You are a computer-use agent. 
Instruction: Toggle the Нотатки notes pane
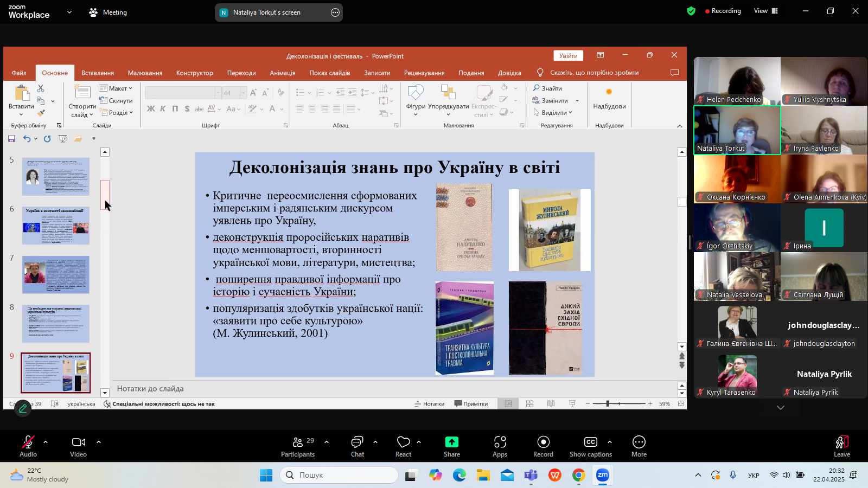430,404
